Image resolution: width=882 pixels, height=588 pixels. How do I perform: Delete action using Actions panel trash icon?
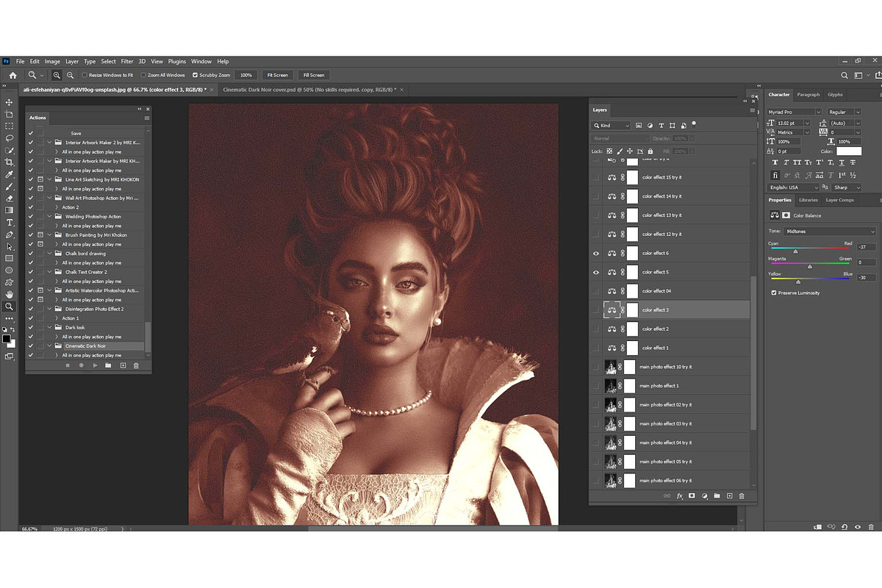point(136,365)
